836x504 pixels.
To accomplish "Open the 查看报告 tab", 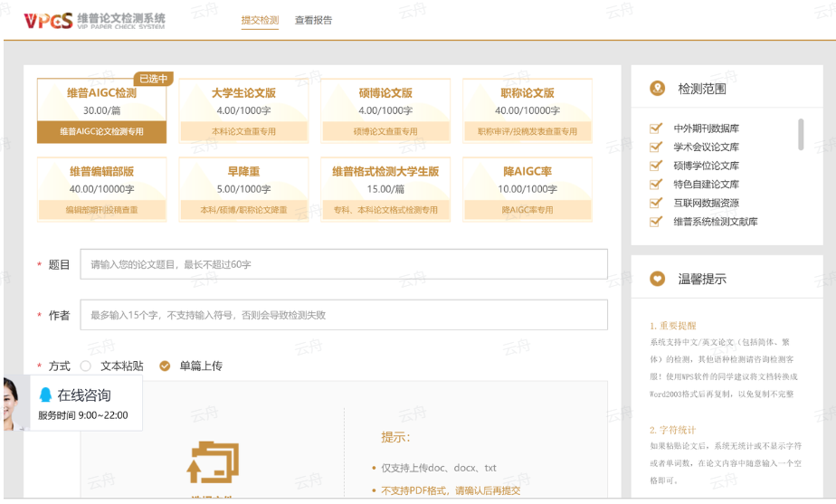I will click(x=313, y=20).
